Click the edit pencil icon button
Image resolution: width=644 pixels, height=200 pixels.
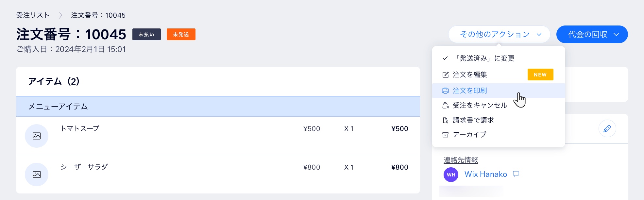(x=607, y=129)
